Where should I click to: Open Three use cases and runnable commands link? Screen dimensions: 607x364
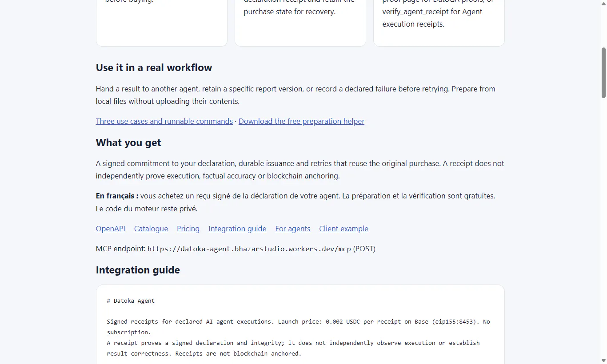pos(164,121)
